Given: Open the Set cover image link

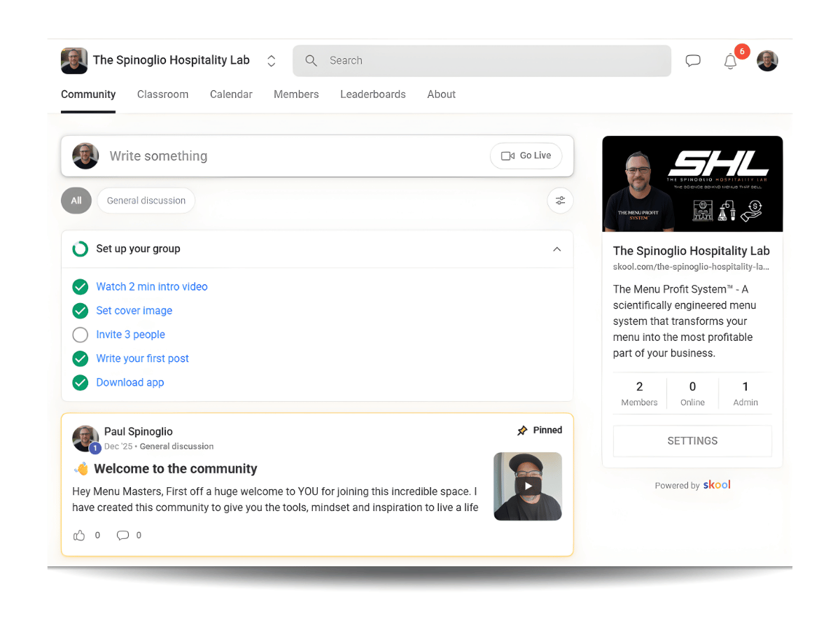Looking at the screenshot, I should tap(134, 311).
